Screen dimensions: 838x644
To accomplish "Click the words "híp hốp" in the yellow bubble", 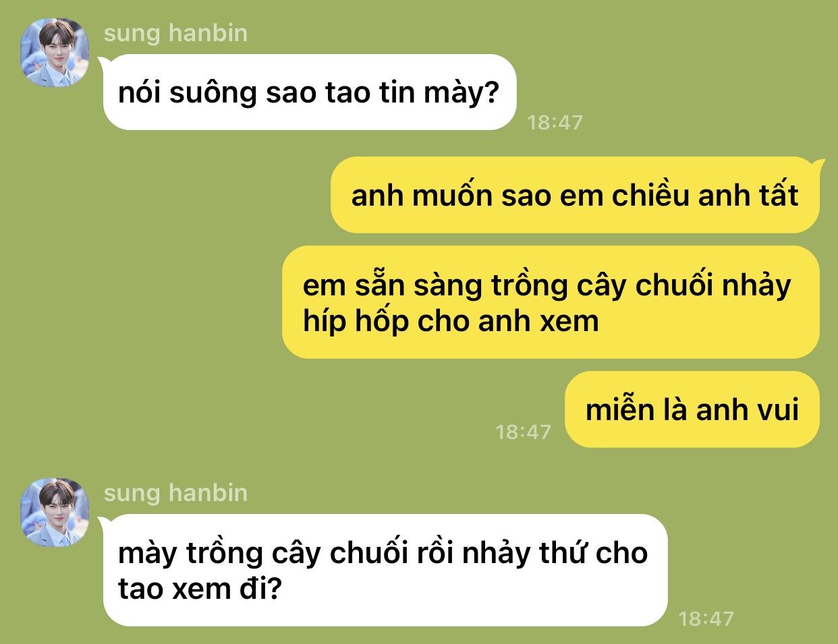I will pyautogui.click(x=356, y=321).
